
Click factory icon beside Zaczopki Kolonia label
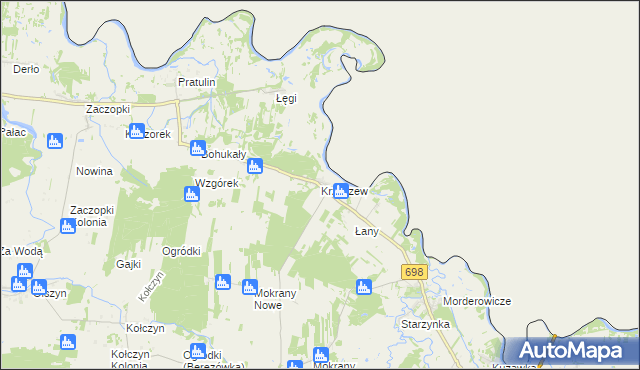68,226
